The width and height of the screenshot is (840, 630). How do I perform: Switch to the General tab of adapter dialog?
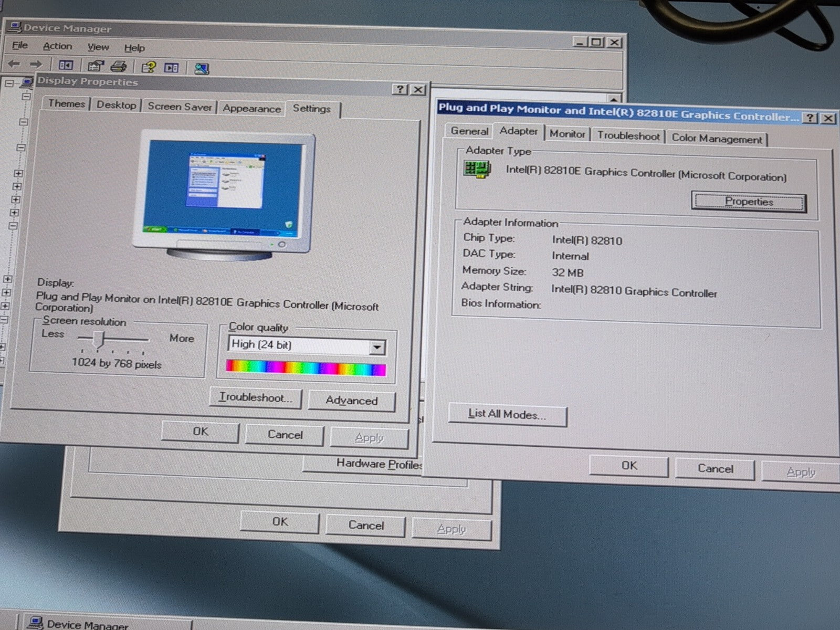[469, 131]
